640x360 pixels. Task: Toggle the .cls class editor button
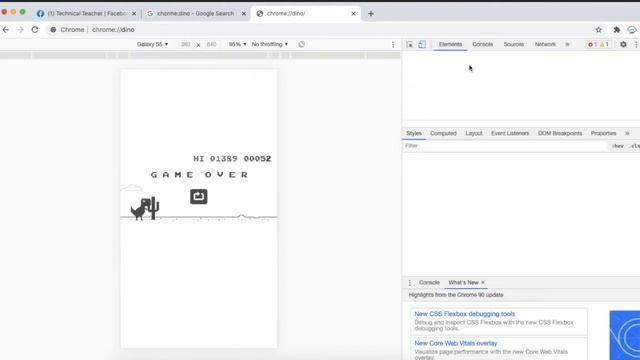point(634,146)
